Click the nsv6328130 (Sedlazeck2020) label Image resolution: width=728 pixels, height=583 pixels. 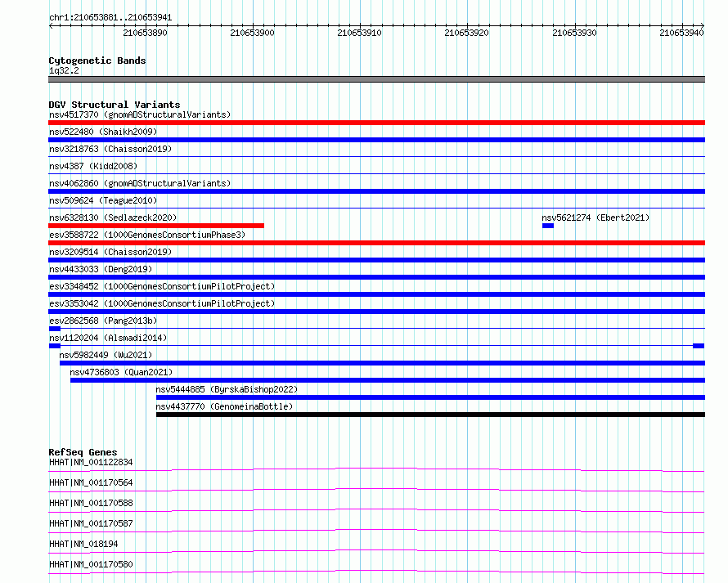coord(113,218)
